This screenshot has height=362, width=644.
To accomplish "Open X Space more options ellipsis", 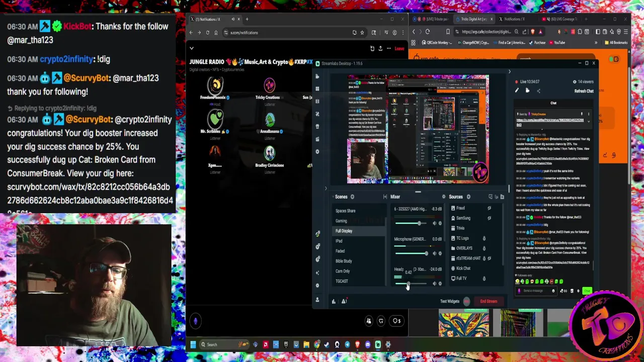I will [388, 48].
